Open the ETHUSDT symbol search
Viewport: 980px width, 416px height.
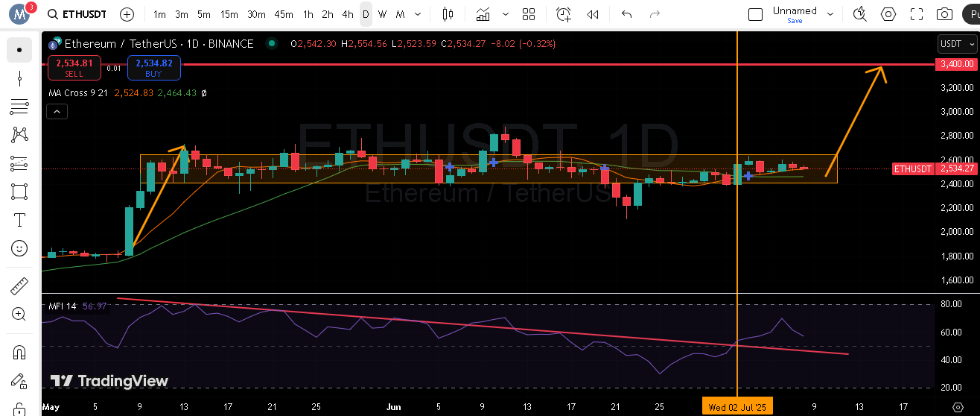[77, 14]
